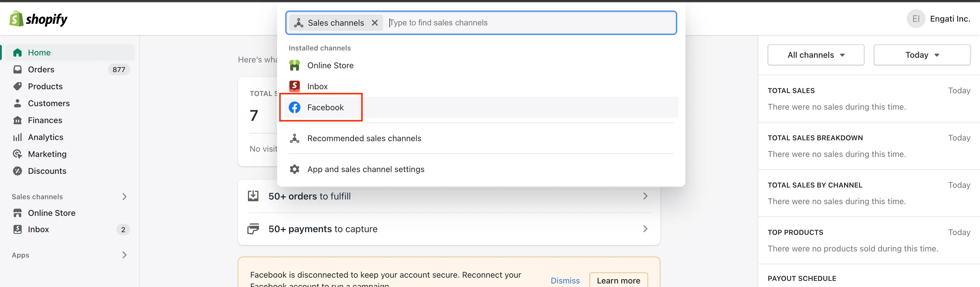Click the Learn more button
The height and width of the screenshot is (287, 980).
(618, 281)
